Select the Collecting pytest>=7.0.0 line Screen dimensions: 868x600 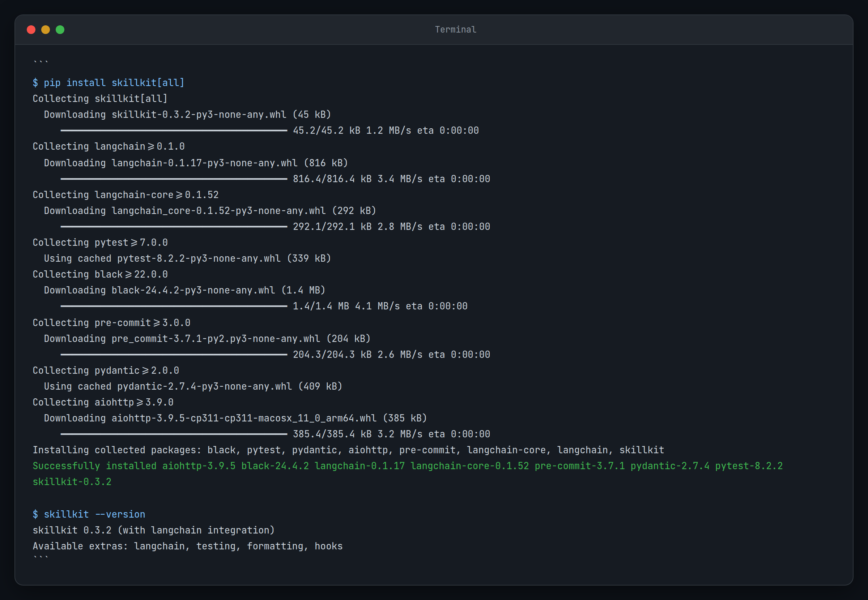point(100,242)
